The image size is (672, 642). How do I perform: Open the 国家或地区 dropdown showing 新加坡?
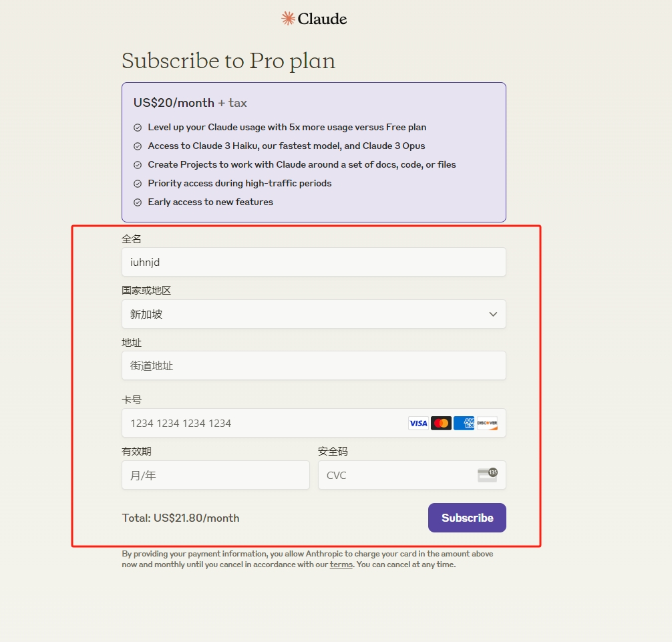point(313,314)
